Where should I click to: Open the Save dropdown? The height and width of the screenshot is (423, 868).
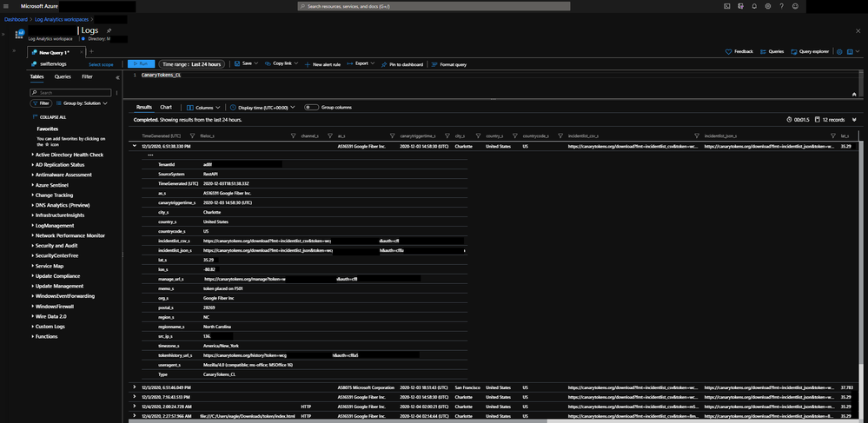pyautogui.click(x=247, y=64)
